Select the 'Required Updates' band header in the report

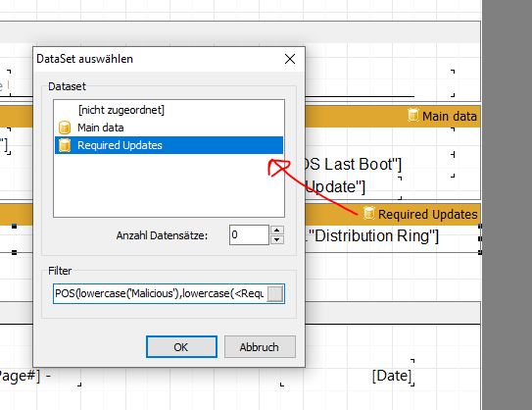click(393, 215)
